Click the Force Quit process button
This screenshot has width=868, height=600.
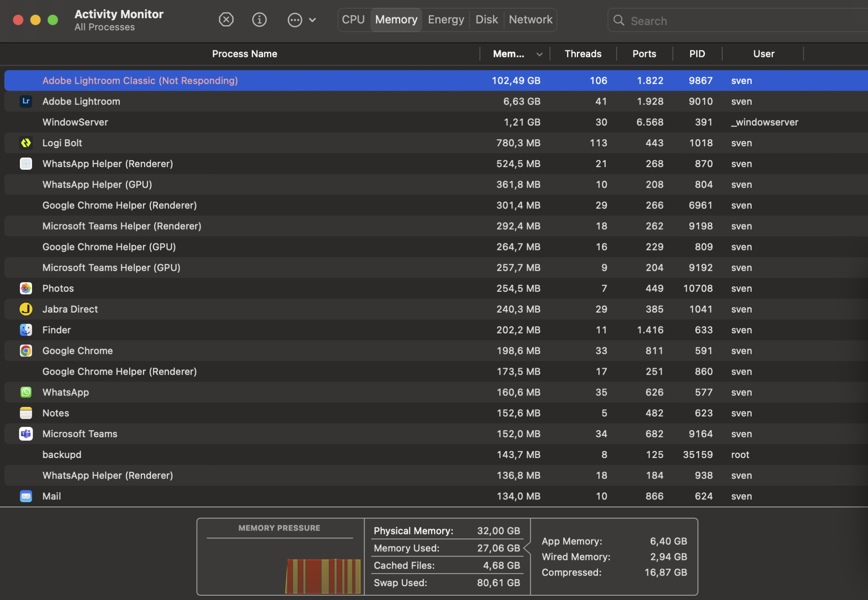[x=226, y=19]
